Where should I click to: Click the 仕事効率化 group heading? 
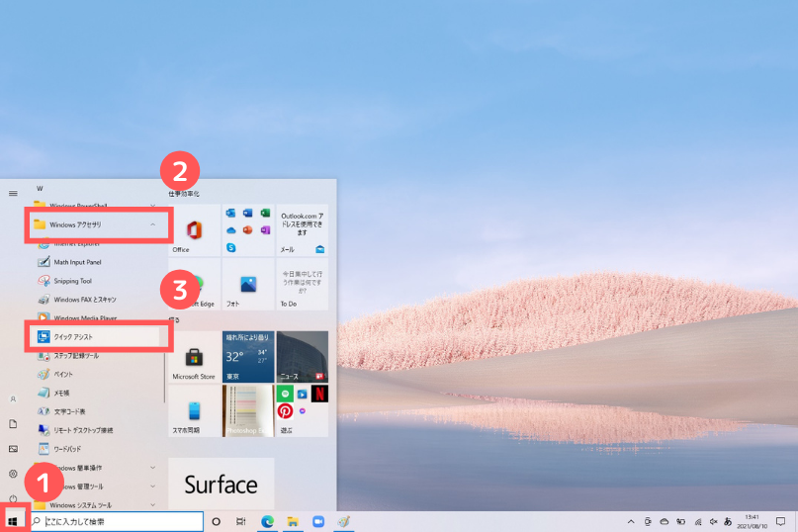(184, 194)
